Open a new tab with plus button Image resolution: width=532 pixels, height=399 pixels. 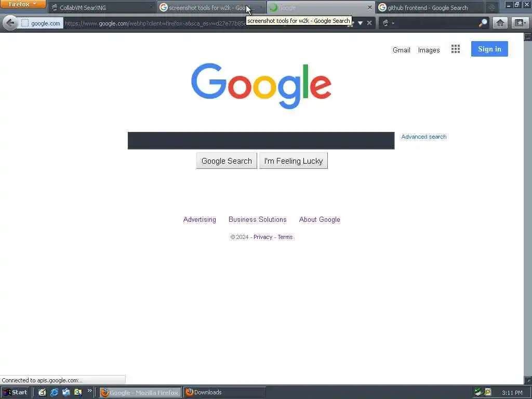pos(491,7)
